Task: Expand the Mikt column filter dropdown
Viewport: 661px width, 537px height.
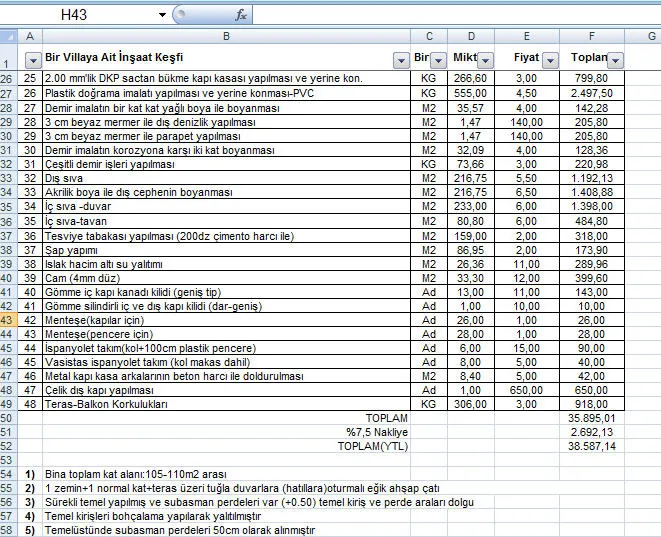Action: pyautogui.click(x=483, y=60)
